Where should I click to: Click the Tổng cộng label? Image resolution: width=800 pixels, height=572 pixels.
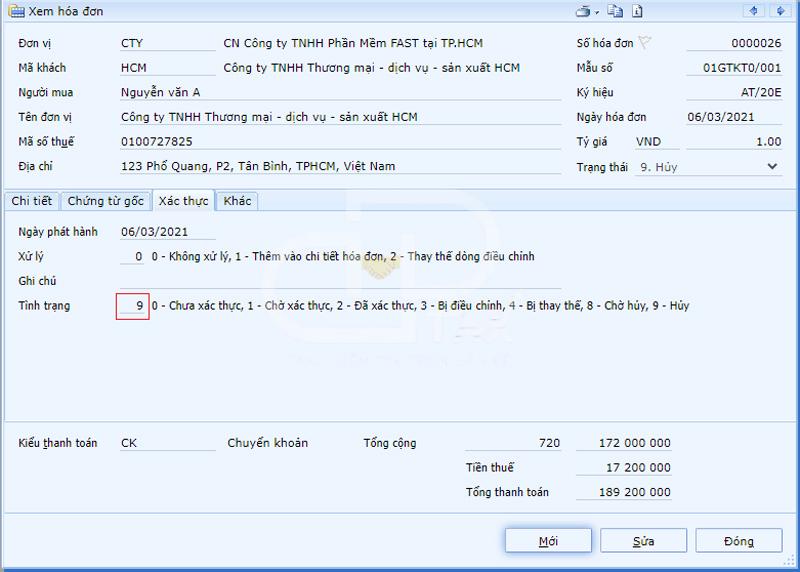click(390, 443)
